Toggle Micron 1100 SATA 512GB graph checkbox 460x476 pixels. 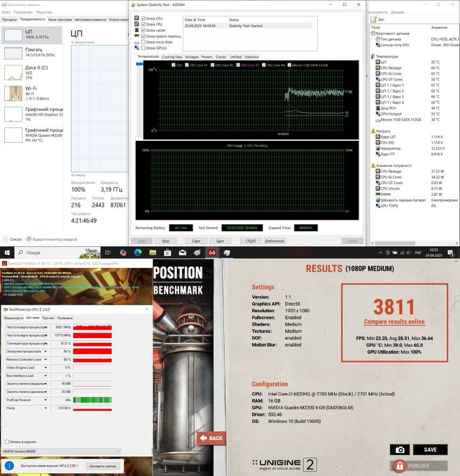[289, 65]
